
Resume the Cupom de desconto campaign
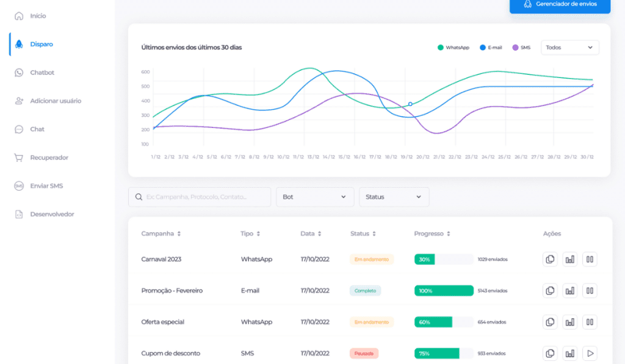tap(590, 353)
